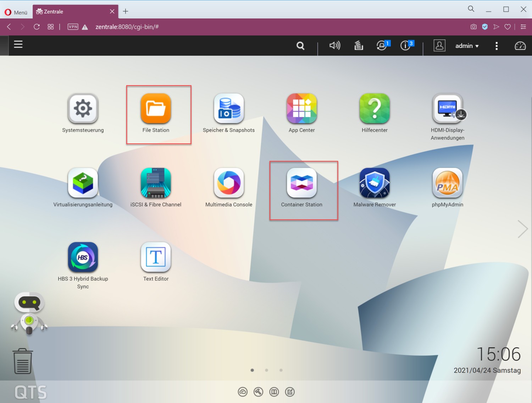Select the Zentrale browser tab
This screenshot has width=532, height=403.
75,12
